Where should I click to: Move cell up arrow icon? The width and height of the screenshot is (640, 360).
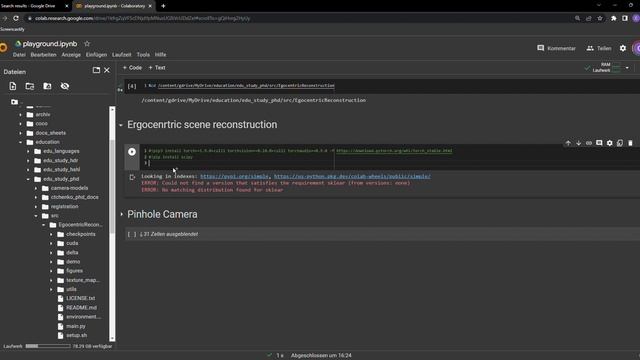coord(568,143)
